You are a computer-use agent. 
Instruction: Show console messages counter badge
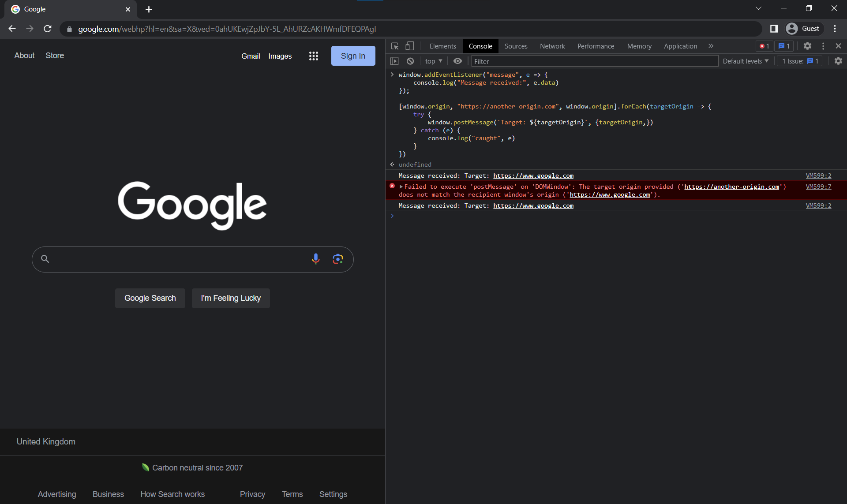pyautogui.click(x=784, y=46)
